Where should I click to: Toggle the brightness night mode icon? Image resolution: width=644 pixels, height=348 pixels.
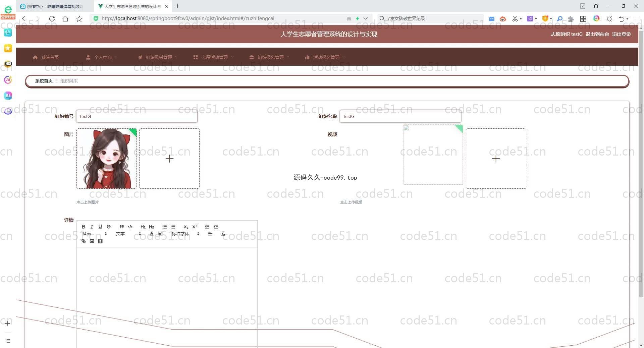(609, 19)
